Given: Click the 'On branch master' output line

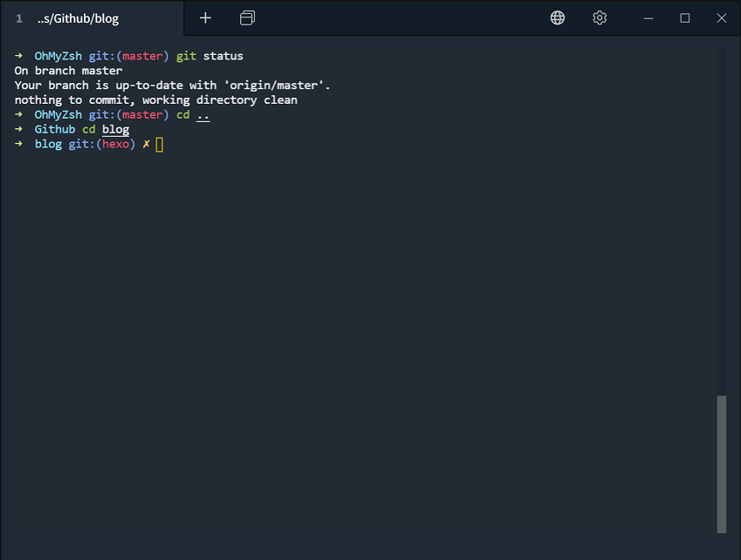Looking at the screenshot, I should [x=69, y=71].
